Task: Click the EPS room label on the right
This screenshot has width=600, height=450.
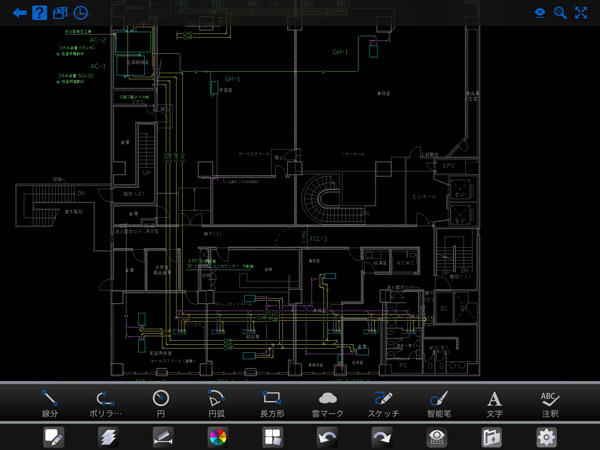Action: point(448,166)
